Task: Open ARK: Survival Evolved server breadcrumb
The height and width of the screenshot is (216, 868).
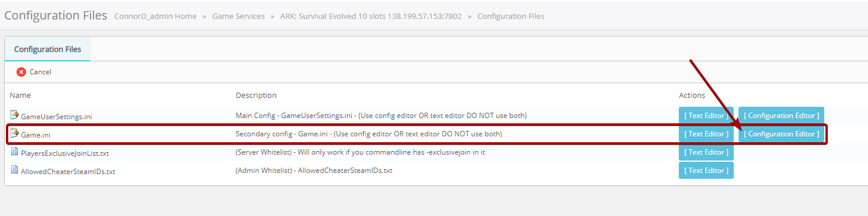Action: point(371,17)
